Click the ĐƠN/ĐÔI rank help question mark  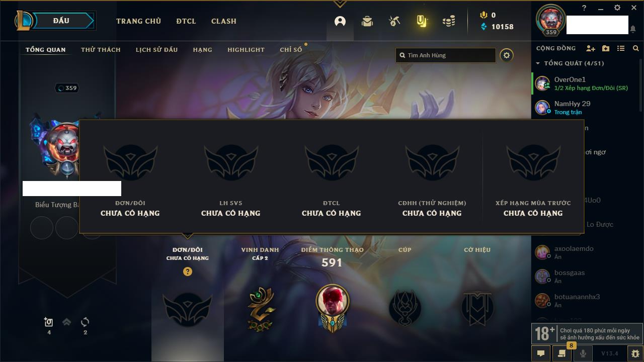pos(188,271)
